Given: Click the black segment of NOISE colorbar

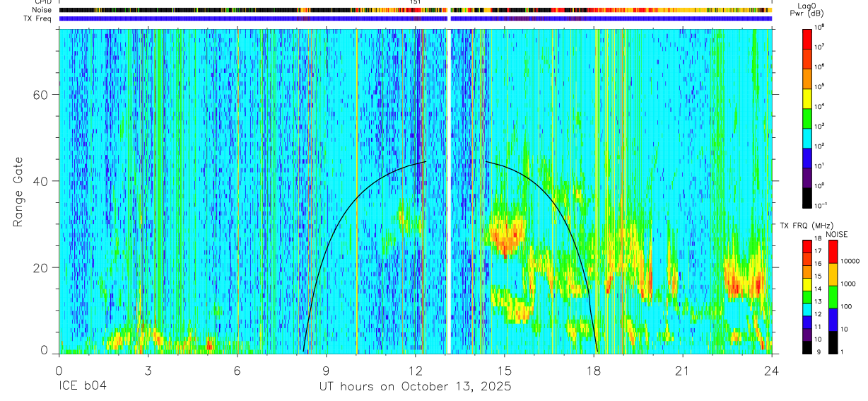Looking at the screenshot, I should [833, 342].
